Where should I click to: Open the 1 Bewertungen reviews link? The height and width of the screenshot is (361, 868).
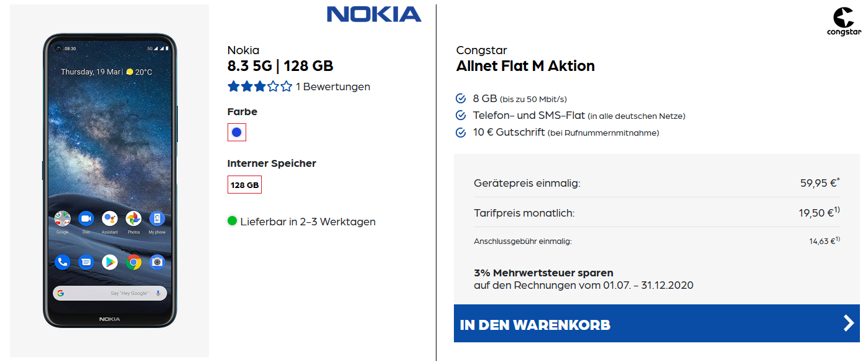[x=333, y=87]
